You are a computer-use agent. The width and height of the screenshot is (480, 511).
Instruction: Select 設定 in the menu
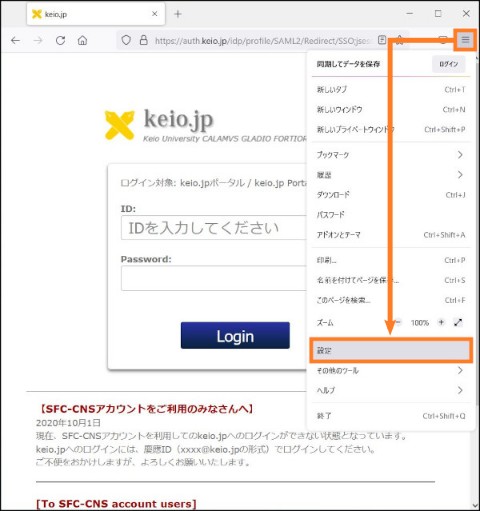(391, 350)
